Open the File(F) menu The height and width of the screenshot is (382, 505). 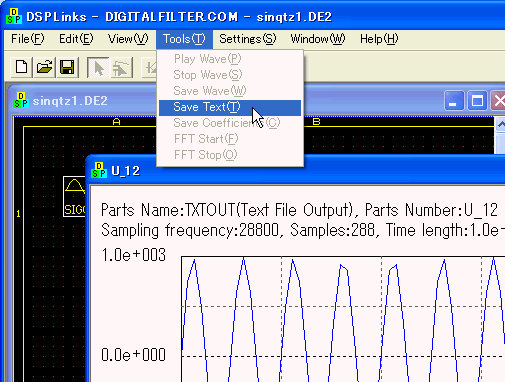click(28, 39)
